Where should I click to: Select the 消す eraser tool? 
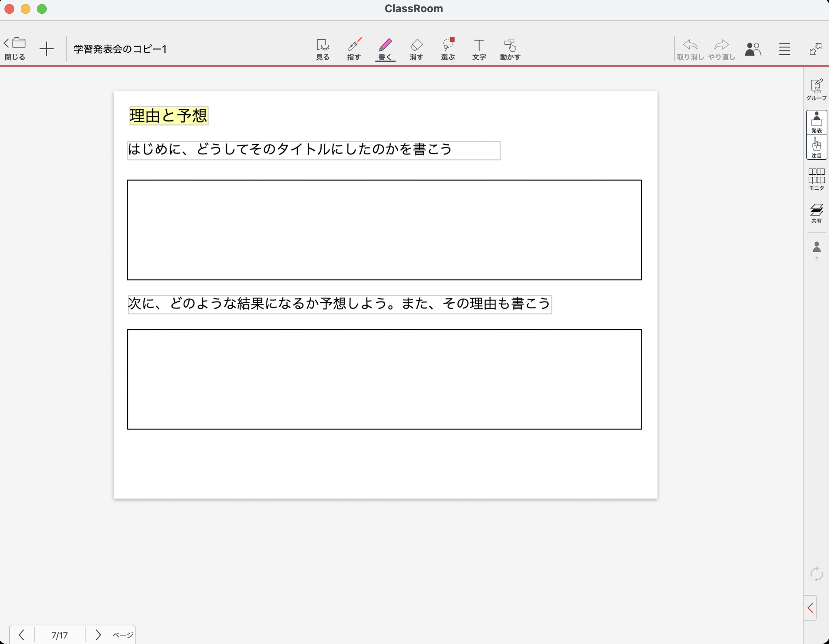point(416,49)
